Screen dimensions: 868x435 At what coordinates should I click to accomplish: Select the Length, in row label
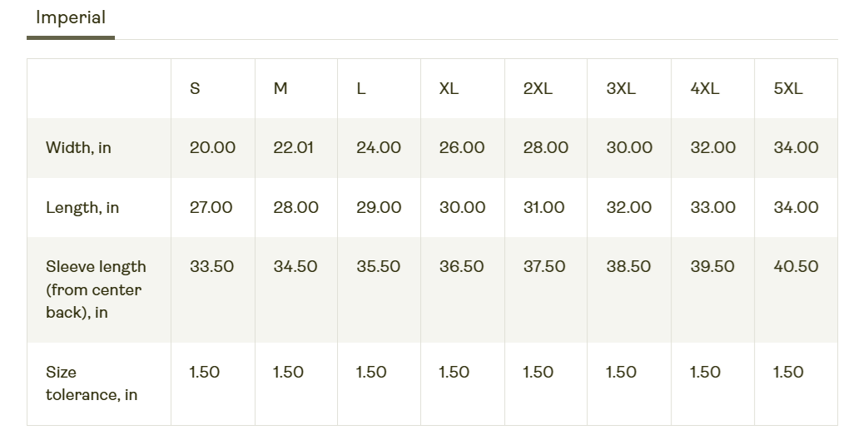pos(82,208)
